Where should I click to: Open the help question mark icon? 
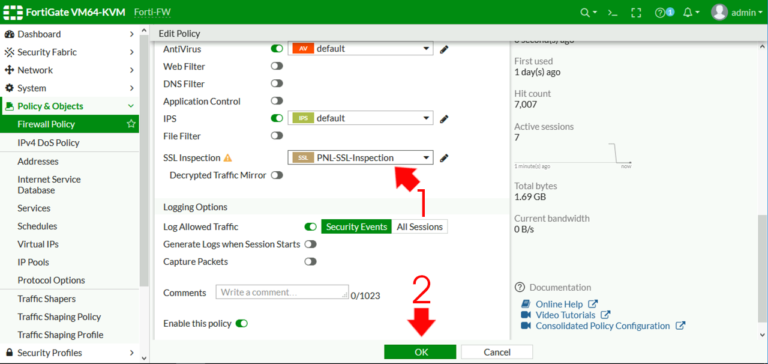click(x=660, y=13)
